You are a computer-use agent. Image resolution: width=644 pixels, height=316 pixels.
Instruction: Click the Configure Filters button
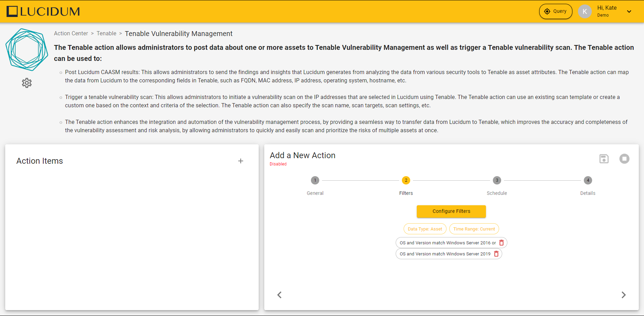[451, 211]
